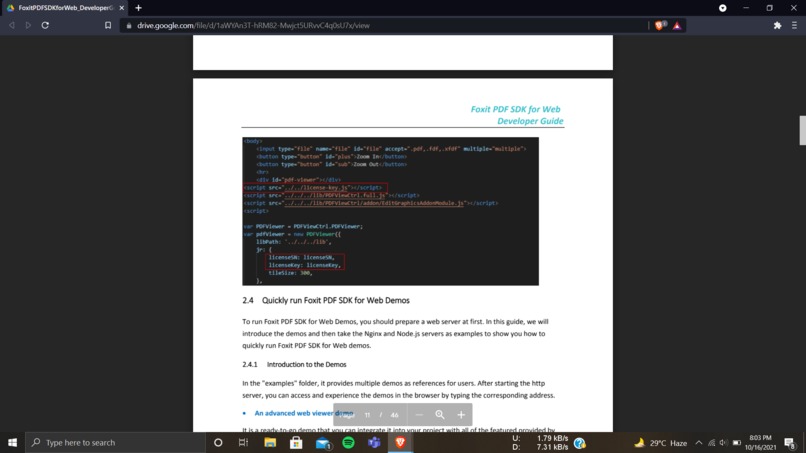Open the clock and calendar flyout
Viewport: 806px width, 453px height.
[760, 442]
